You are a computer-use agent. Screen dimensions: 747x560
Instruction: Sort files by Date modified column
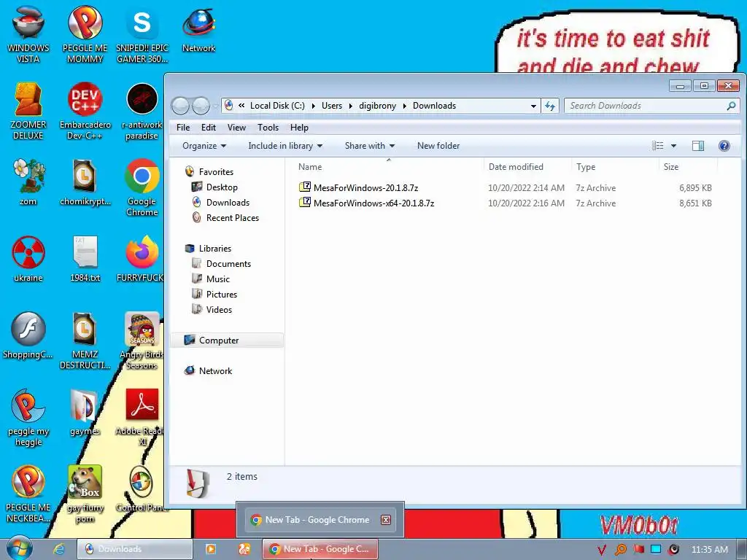pos(527,167)
